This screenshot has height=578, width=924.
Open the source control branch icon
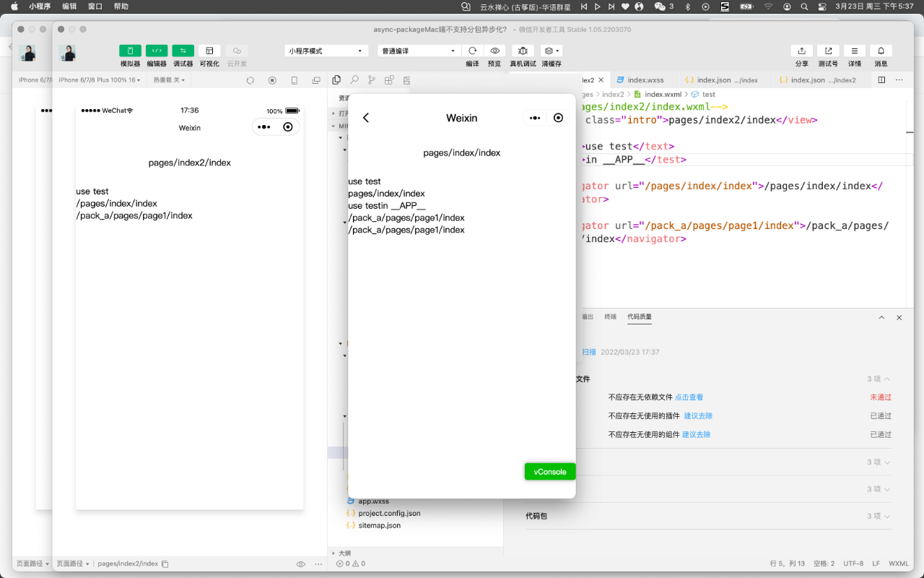(372, 80)
